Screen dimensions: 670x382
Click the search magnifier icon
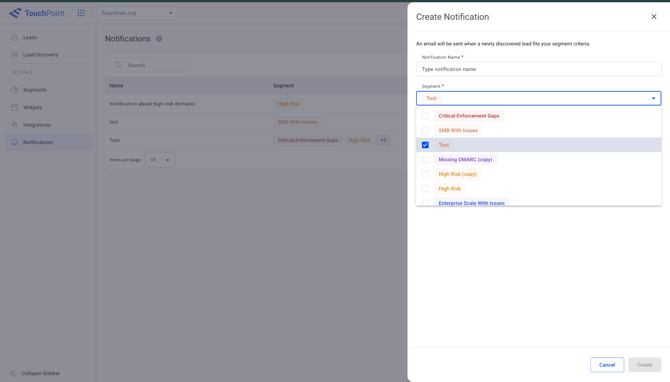click(x=118, y=65)
